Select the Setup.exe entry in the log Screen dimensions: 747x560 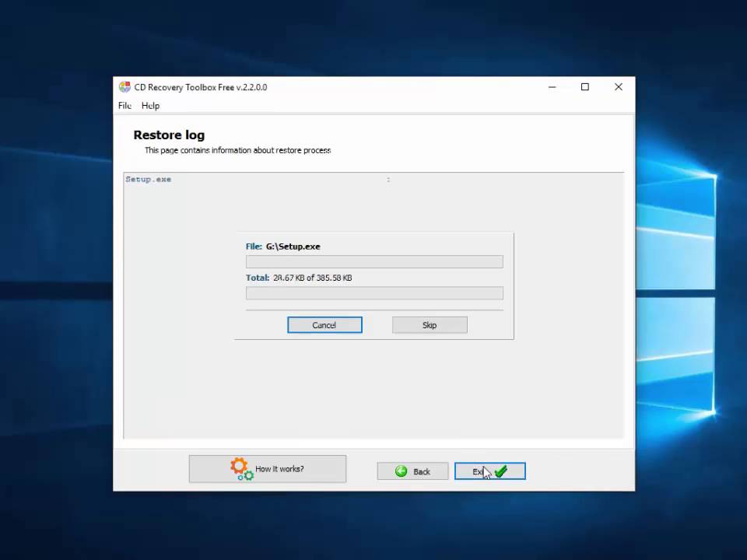pos(149,180)
